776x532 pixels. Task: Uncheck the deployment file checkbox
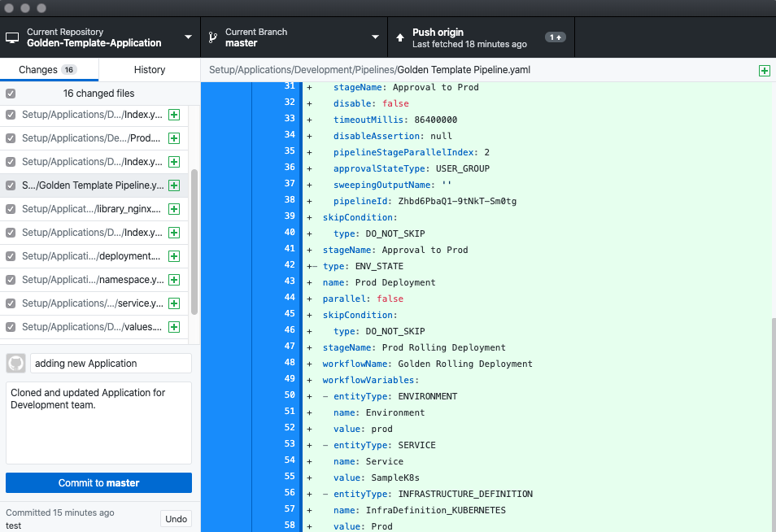(x=11, y=256)
